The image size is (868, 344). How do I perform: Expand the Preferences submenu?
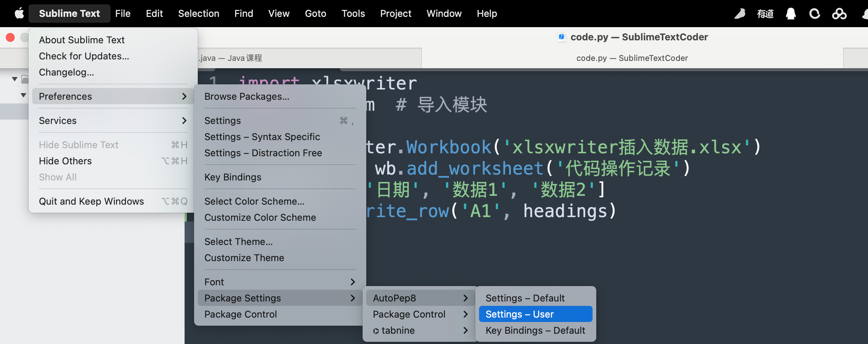click(x=113, y=96)
